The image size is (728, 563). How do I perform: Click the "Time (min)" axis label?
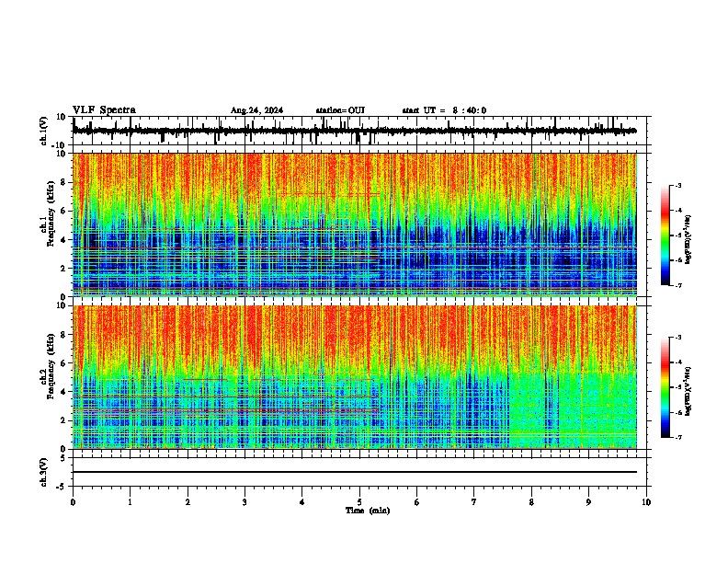(368, 511)
